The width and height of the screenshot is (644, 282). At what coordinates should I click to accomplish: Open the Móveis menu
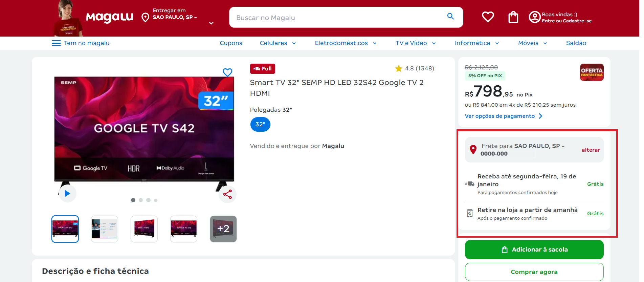click(528, 43)
